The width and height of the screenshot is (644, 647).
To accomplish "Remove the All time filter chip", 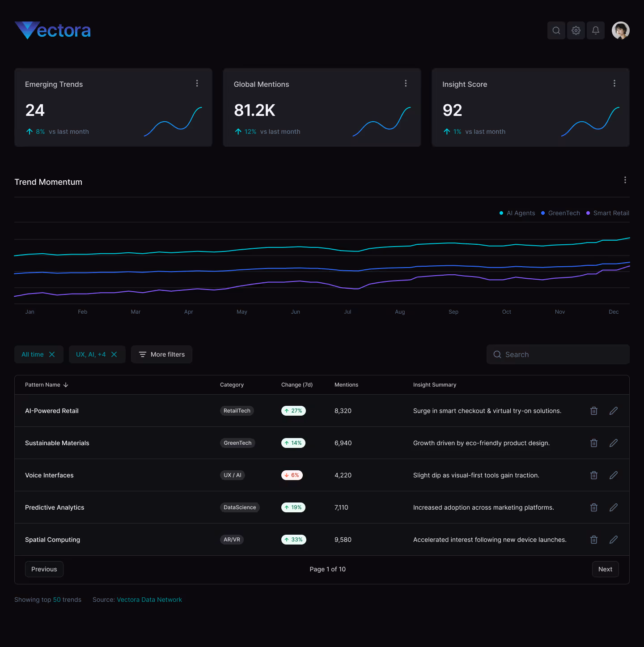I will click(52, 354).
